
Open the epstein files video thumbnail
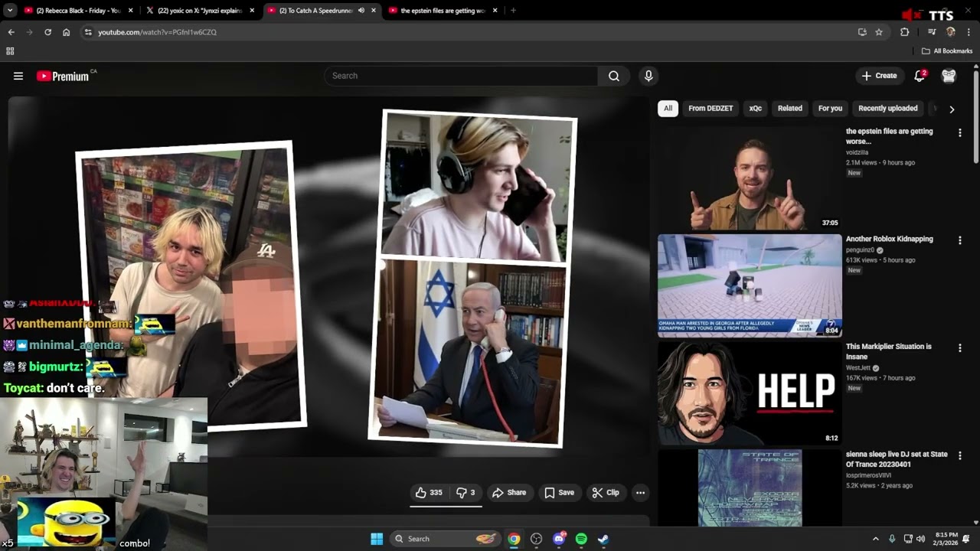(750, 178)
